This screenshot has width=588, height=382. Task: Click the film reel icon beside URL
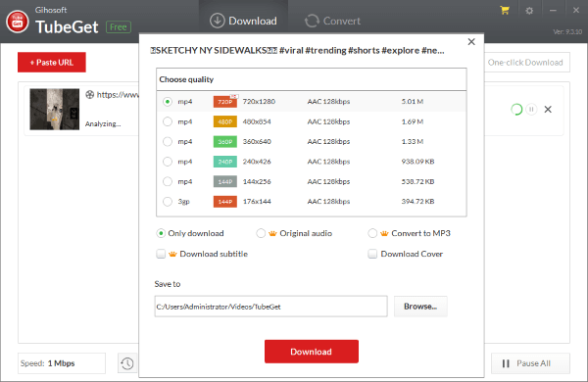(89, 94)
